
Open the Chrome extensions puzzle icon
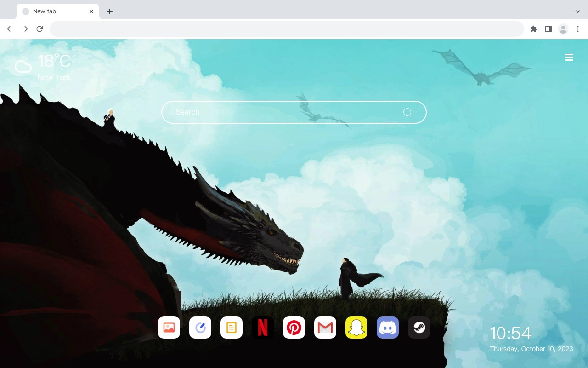pyautogui.click(x=533, y=29)
